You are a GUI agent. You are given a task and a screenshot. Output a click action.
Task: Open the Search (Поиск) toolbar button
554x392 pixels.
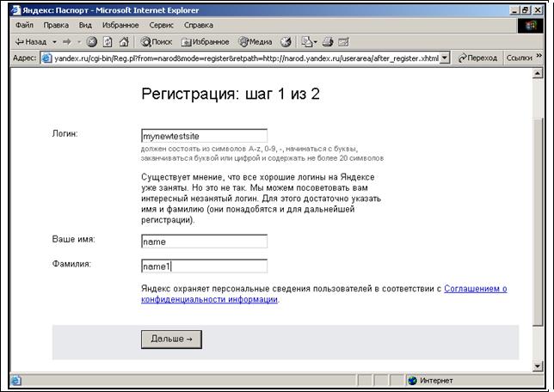coord(156,42)
